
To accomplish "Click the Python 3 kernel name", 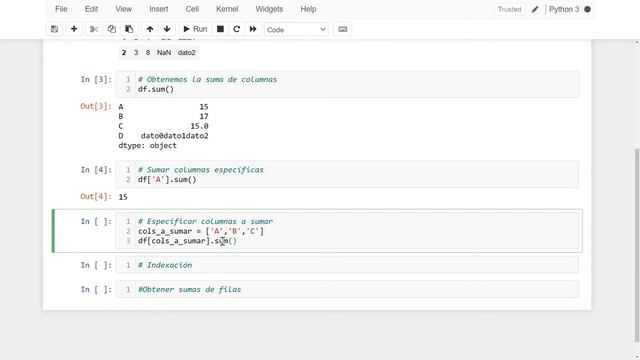I will click(x=564, y=9).
